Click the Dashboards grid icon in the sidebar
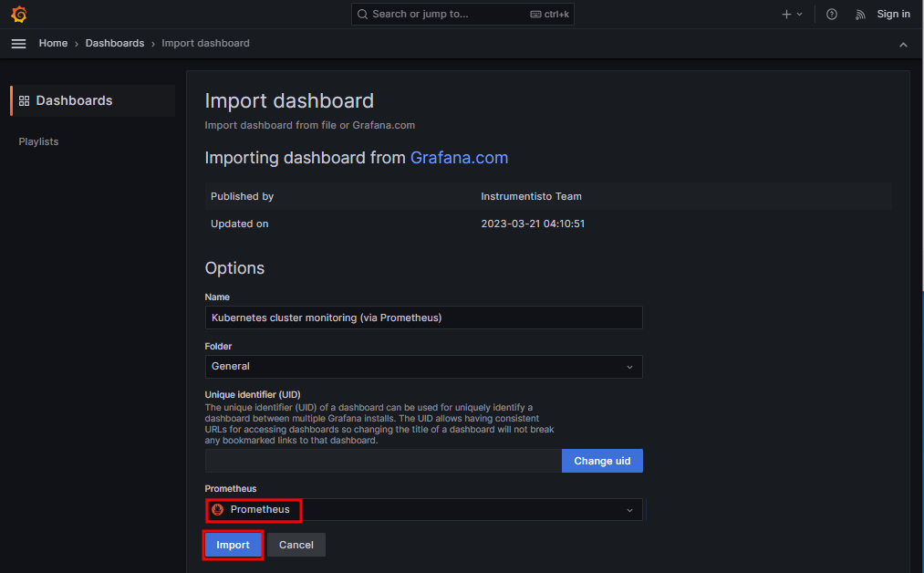The image size is (924, 573). pyautogui.click(x=24, y=100)
